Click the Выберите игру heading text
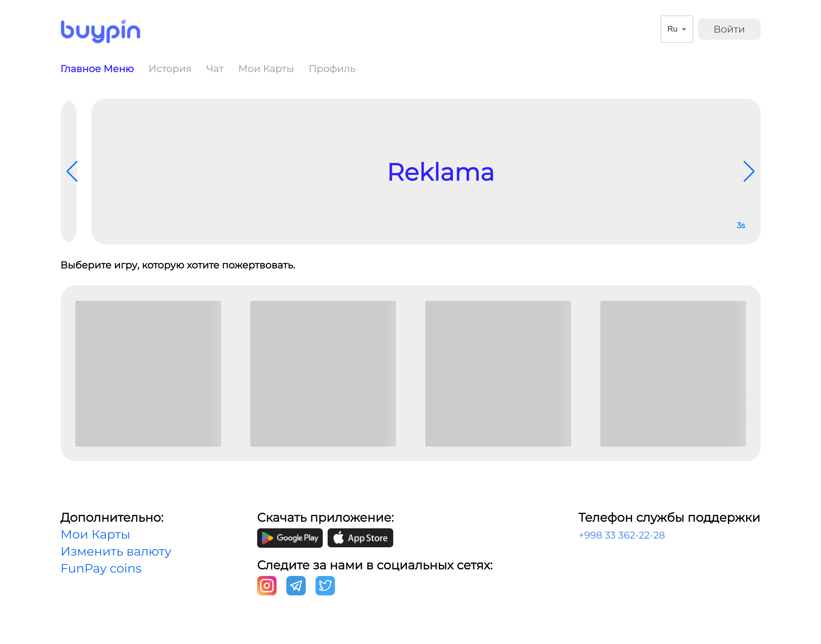This screenshot has height=644, width=821. 178,265
